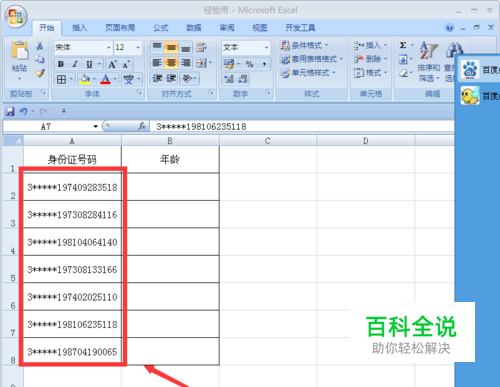
Task: Open Format as Table dropdown
Action: tap(311, 59)
